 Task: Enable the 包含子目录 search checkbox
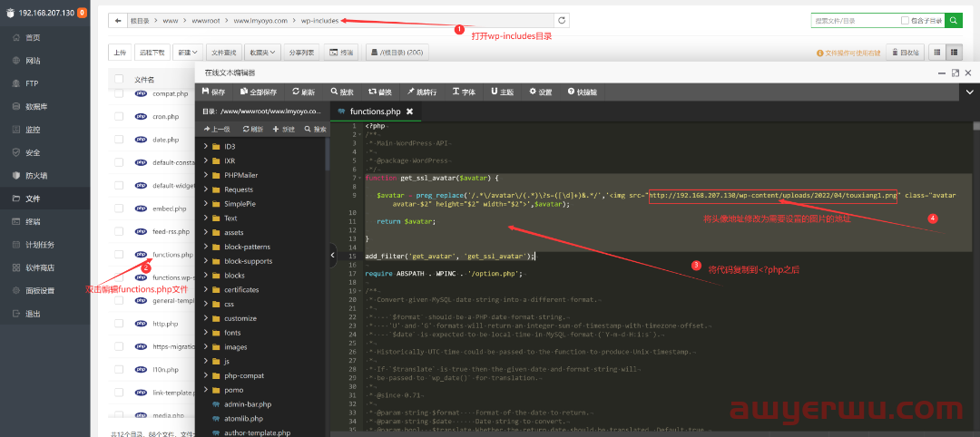[x=905, y=21]
